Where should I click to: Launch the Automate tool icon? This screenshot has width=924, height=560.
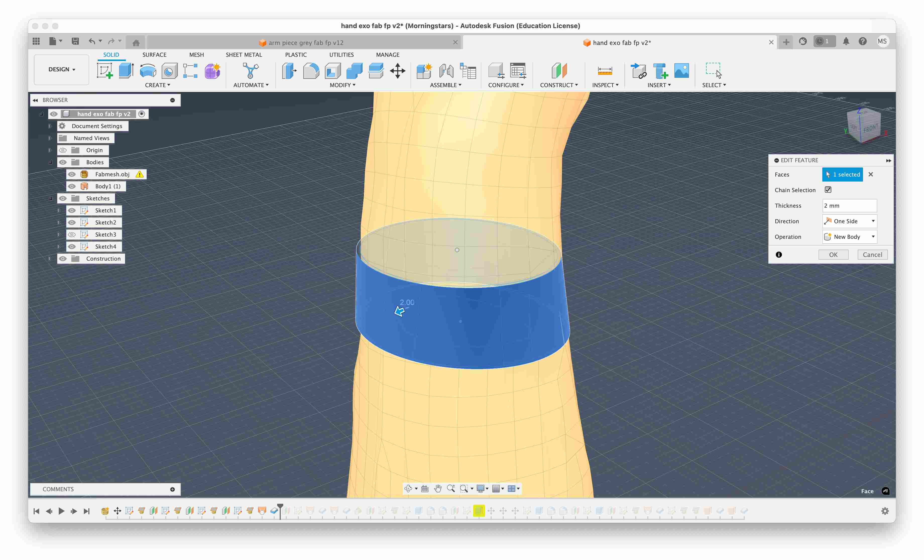click(x=251, y=71)
